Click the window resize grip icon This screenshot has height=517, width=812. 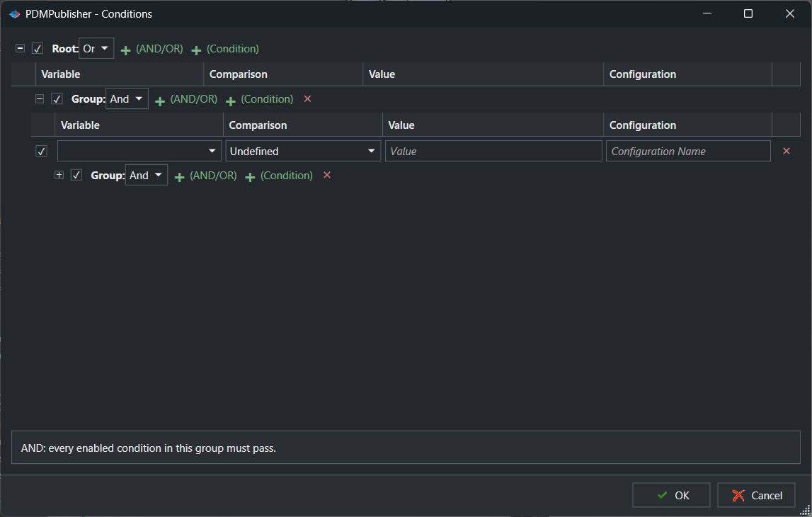point(805,510)
